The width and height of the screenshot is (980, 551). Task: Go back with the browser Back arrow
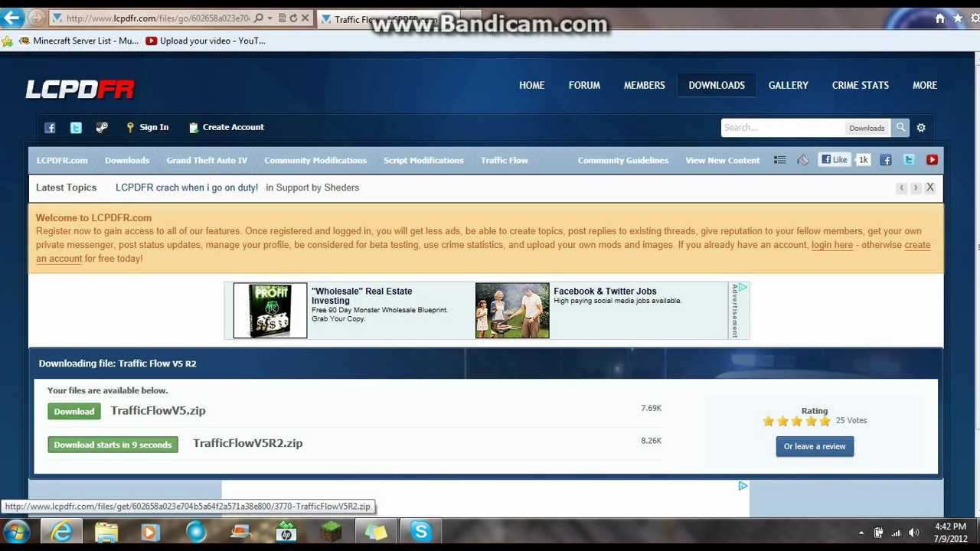click(12, 17)
